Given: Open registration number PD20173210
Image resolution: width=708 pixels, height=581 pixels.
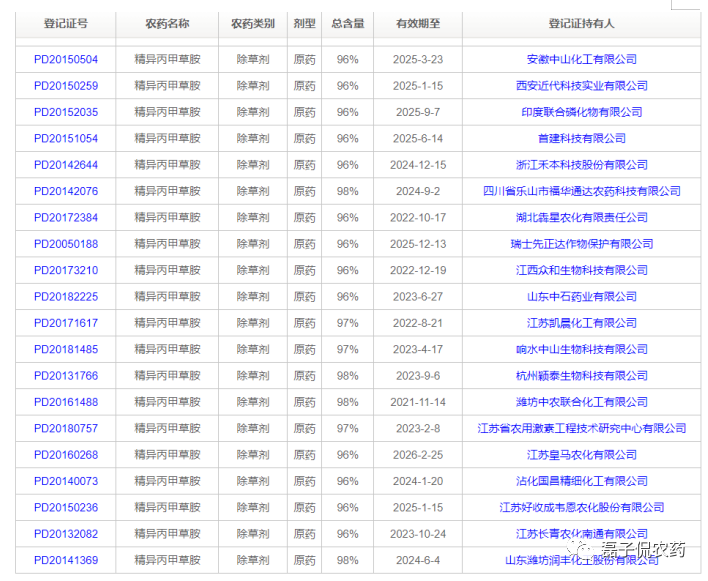Looking at the screenshot, I should coord(66,270).
